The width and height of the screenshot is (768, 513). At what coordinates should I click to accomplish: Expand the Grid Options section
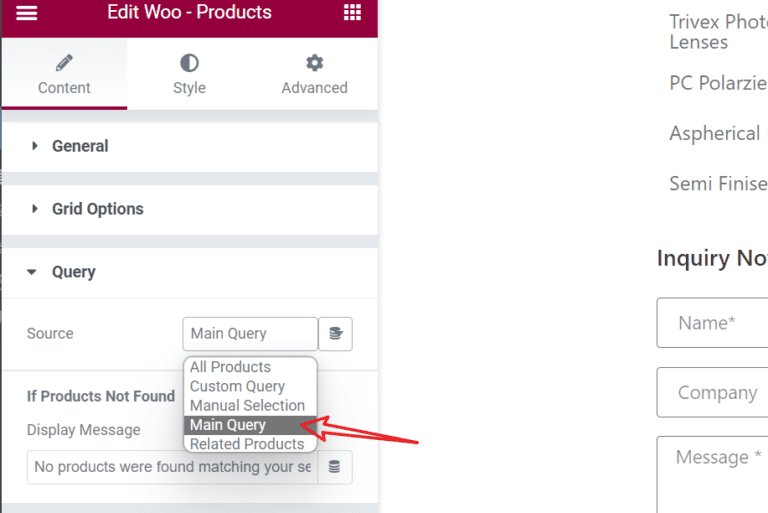click(97, 209)
